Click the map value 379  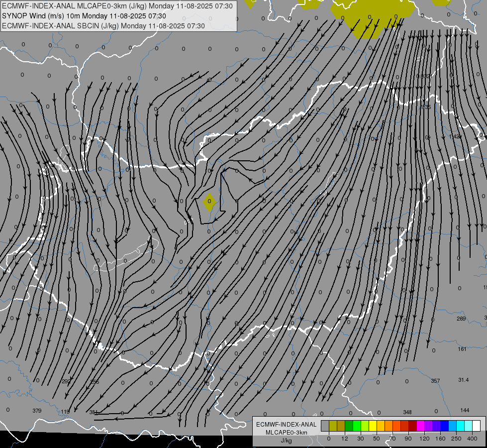point(37,411)
